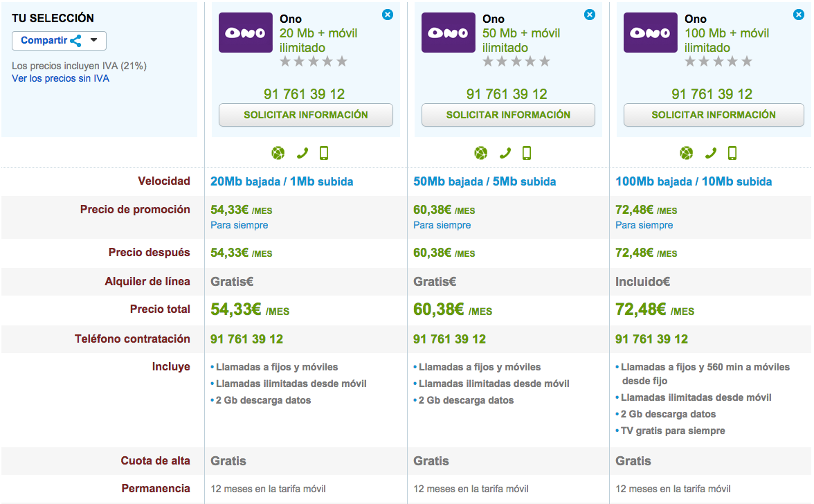Open the 'Ver los precios sin IVA' link

61,78
